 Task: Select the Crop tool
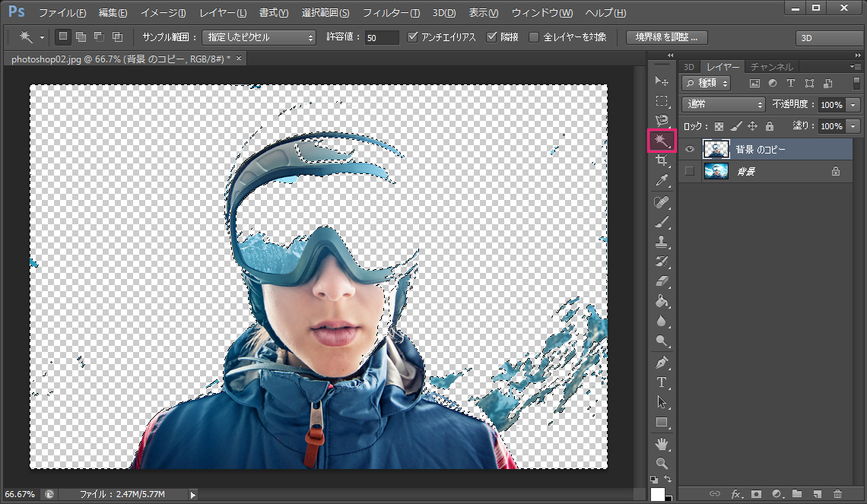tap(661, 161)
